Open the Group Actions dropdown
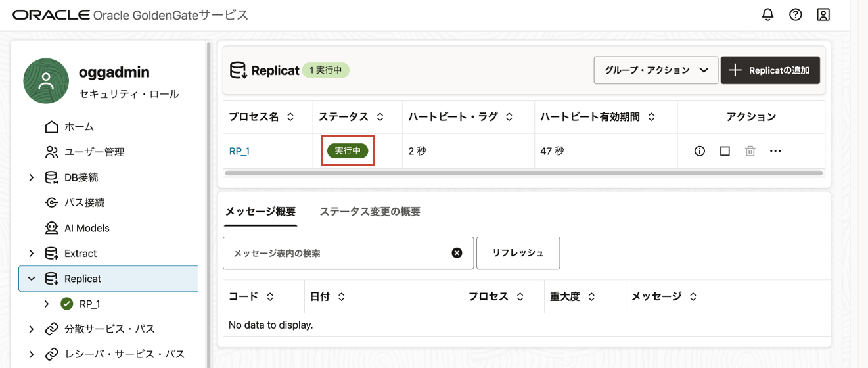Screen dimensions: 868x368 (x=655, y=70)
